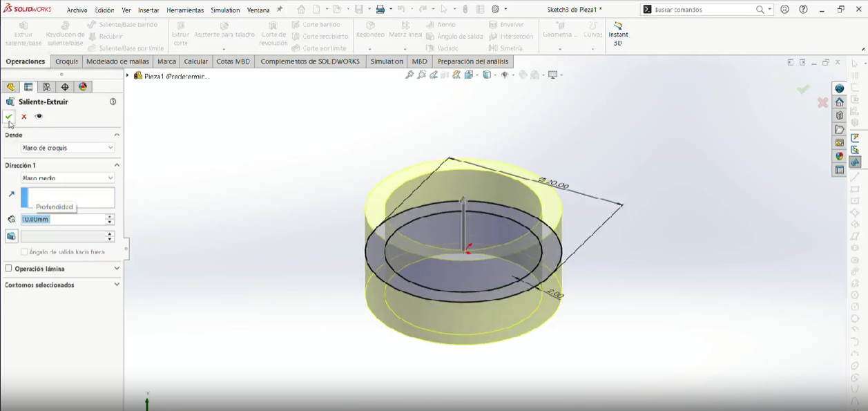
Task: Enable Operación lámina checkbox
Action: point(9,268)
